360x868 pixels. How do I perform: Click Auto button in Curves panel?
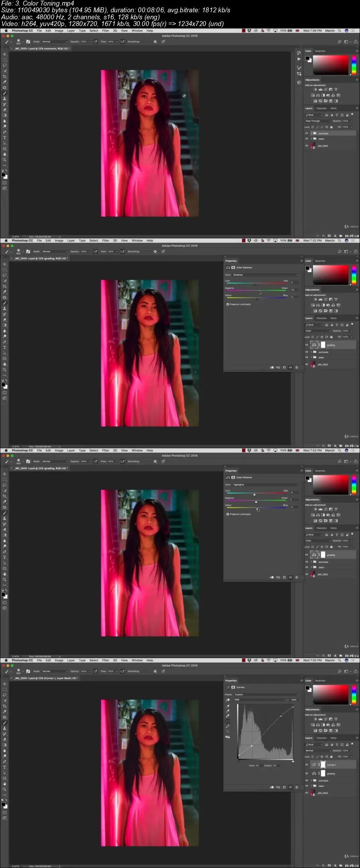[x=294, y=700]
